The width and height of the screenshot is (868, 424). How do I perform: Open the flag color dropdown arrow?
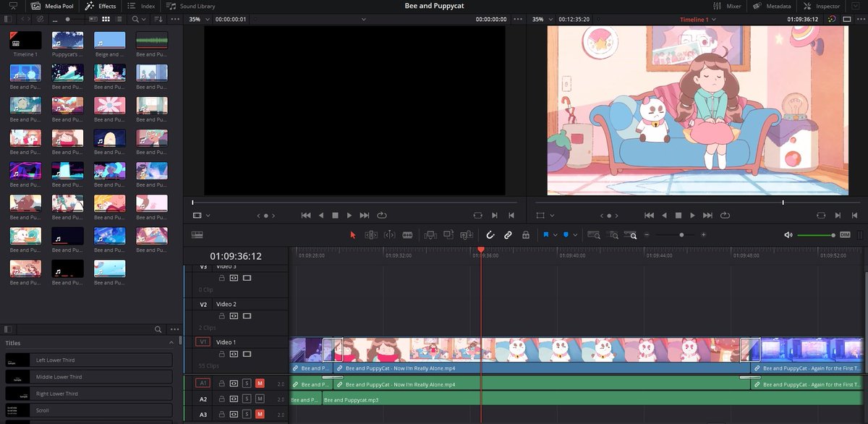click(x=555, y=235)
